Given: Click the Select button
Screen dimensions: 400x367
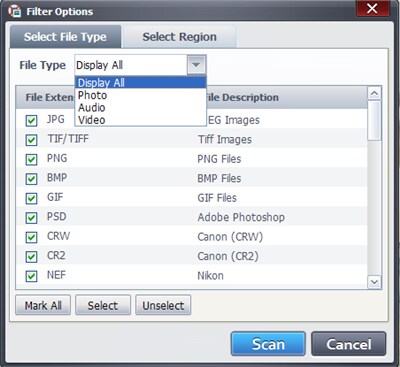Looking at the screenshot, I should [103, 305].
